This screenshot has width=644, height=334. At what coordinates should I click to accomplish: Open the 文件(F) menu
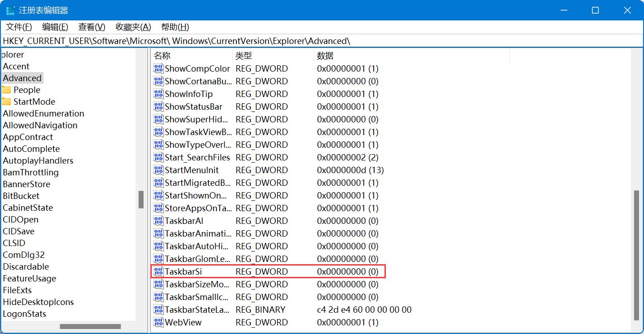tap(19, 27)
